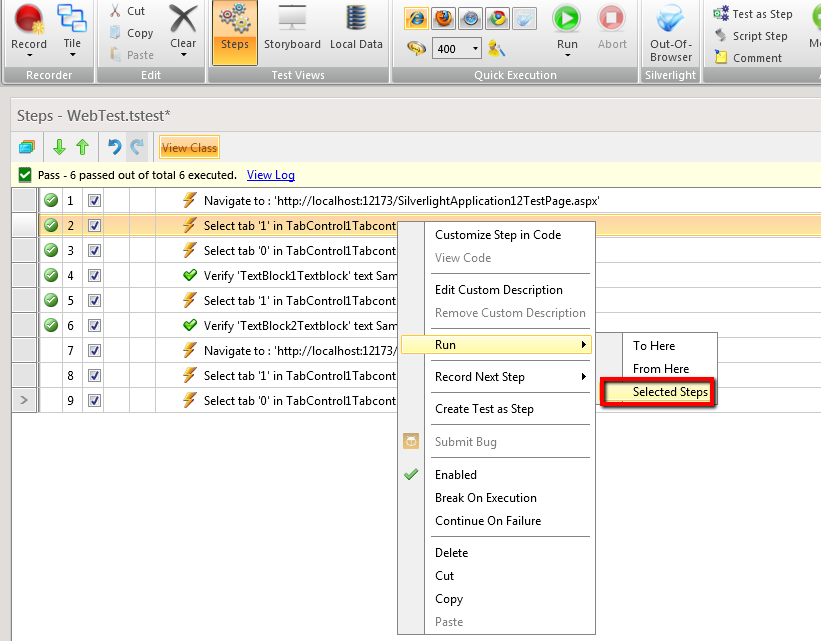Uncheck the checkbox for step 2
Screen dimensions: 821x641
click(94, 226)
